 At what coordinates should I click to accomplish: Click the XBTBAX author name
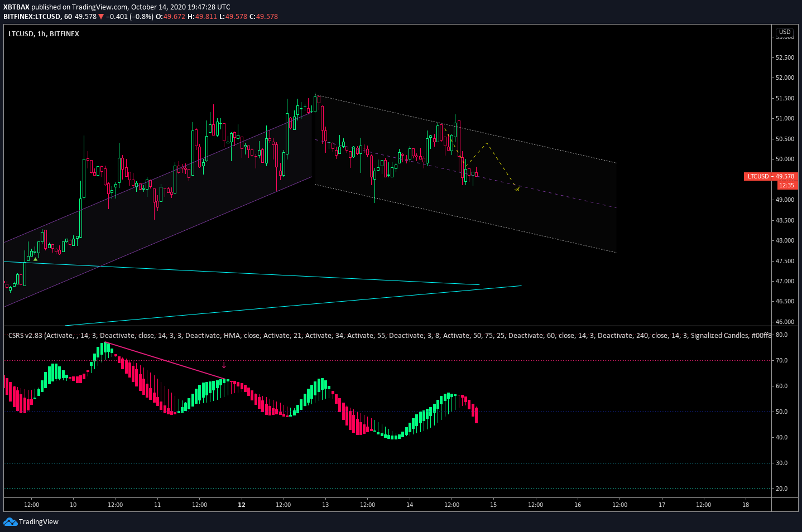(16, 7)
